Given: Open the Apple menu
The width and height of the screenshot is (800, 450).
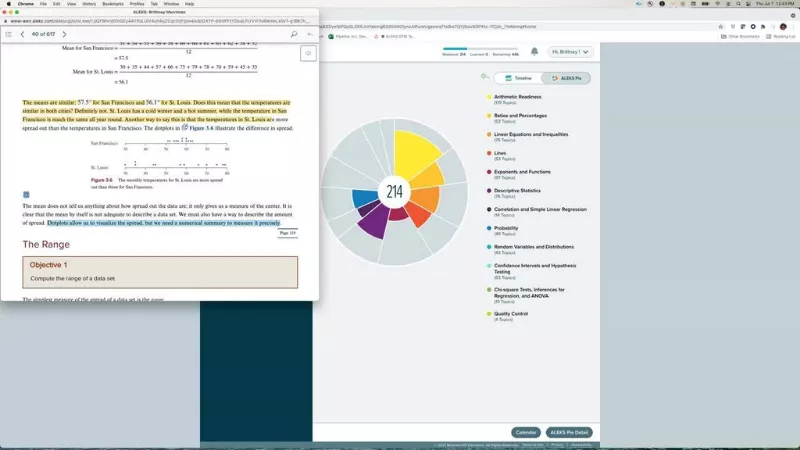Looking at the screenshot, I should (x=8, y=4).
